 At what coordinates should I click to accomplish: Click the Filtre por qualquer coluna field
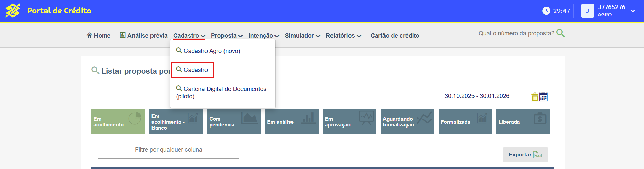coord(168,150)
